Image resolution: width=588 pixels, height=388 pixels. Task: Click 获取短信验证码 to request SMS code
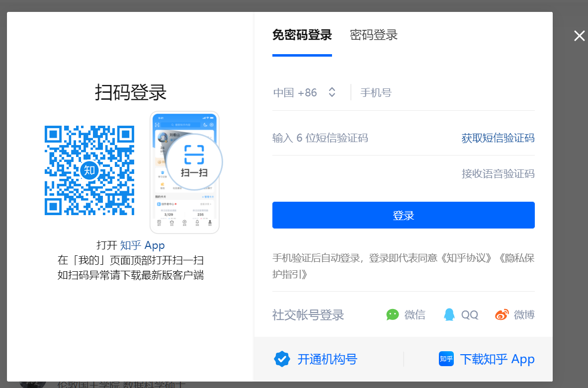pyautogui.click(x=498, y=138)
